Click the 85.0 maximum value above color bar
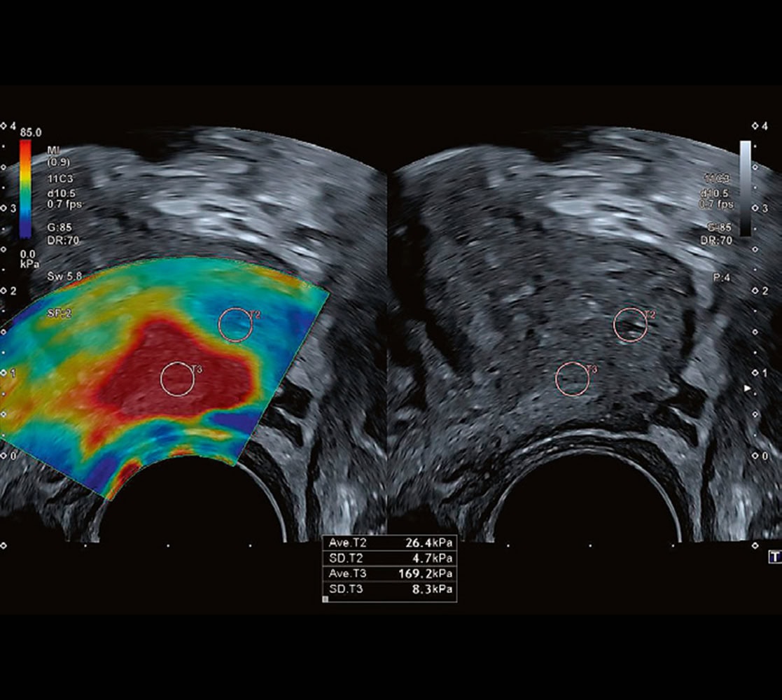The height and width of the screenshot is (700, 782). (x=31, y=132)
